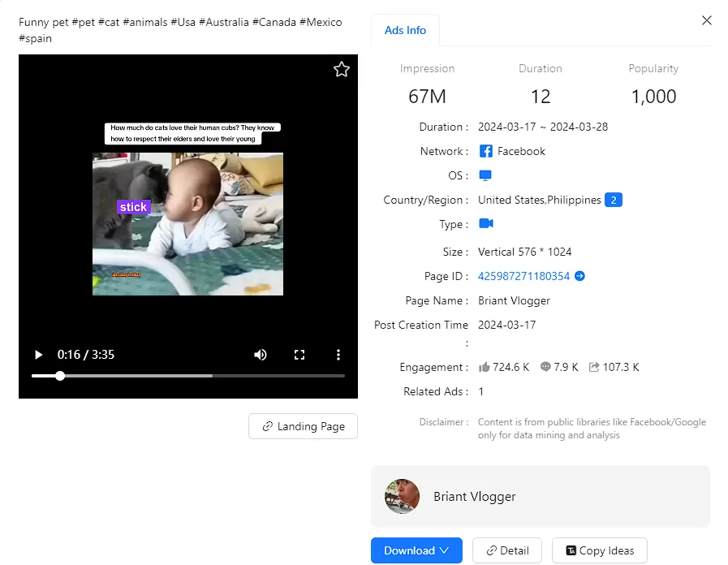The width and height of the screenshot is (728, 565).
Task: Click the Facebook network icon
Action: click(485, 151)
